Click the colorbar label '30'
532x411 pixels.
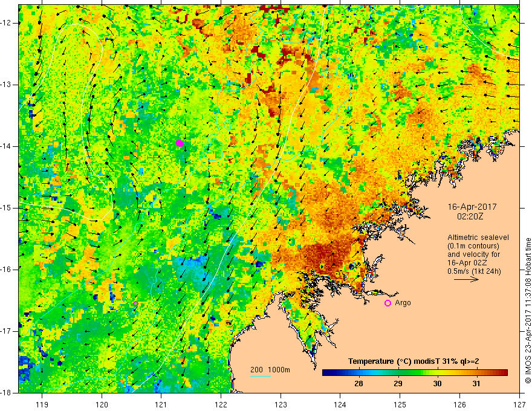pyautogui.click(x=437, y=384)
